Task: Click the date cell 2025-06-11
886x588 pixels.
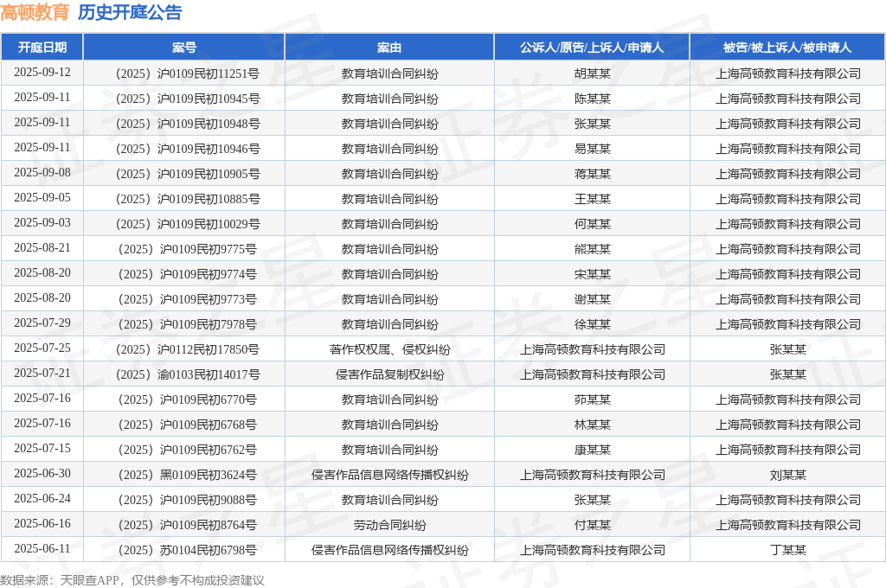Action: (42, 549)
